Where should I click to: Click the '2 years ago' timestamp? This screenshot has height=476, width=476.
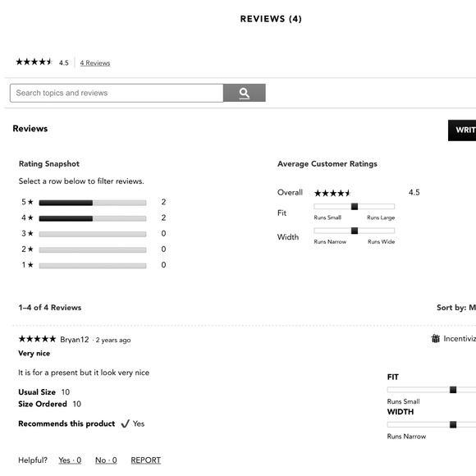pyautogui.click(x=113, y=340)
